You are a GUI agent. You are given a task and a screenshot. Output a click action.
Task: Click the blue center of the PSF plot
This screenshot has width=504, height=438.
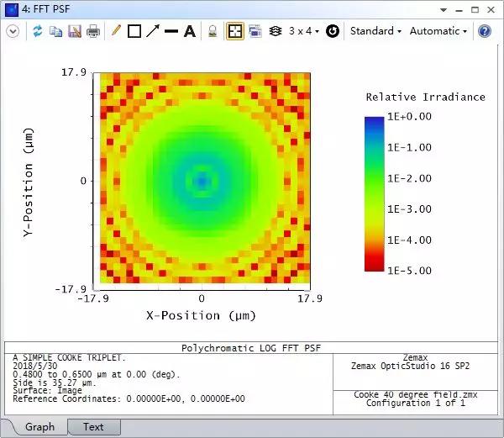coord(202,182)
